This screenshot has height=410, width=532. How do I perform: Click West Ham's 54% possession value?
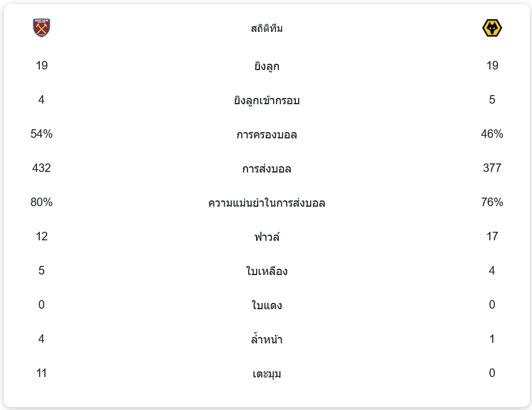click(x=42, y=134)
